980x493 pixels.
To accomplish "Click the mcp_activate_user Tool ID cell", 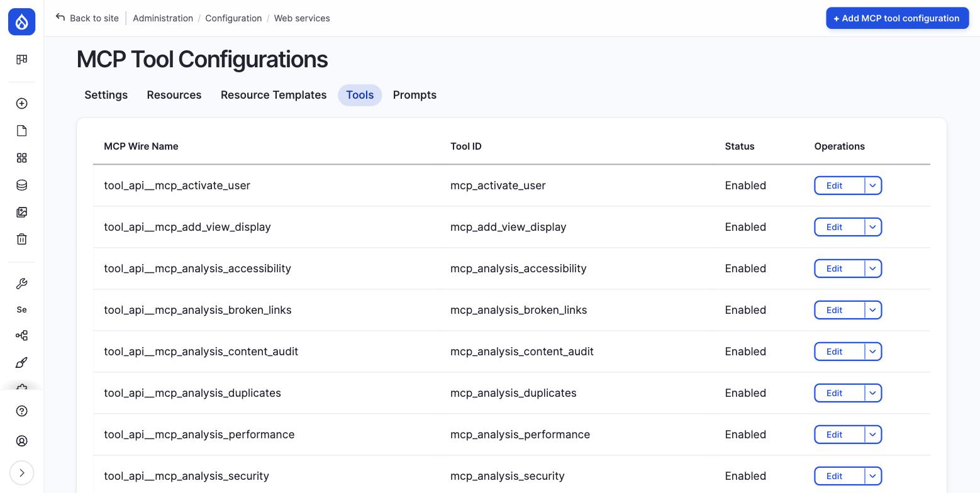I will [498, 186].
